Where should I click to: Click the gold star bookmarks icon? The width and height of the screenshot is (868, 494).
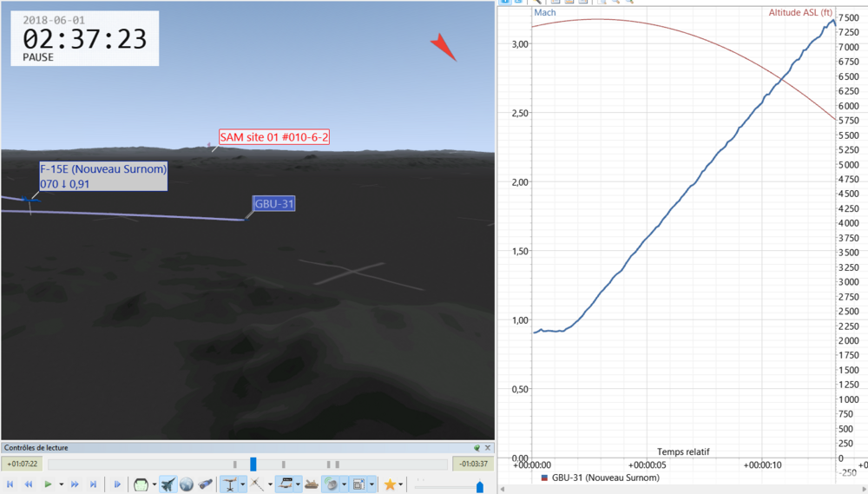(x=390, y=484)
